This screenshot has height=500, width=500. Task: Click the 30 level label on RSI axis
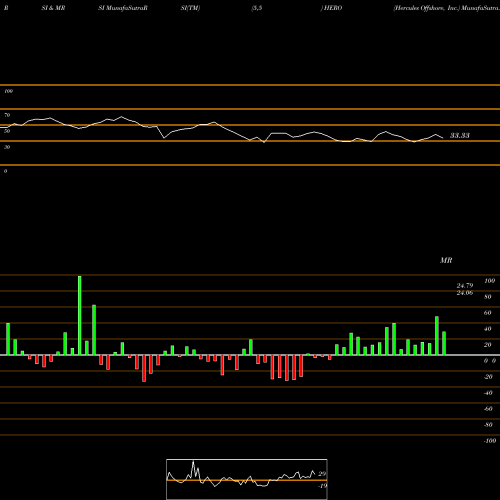click(7, 147)
